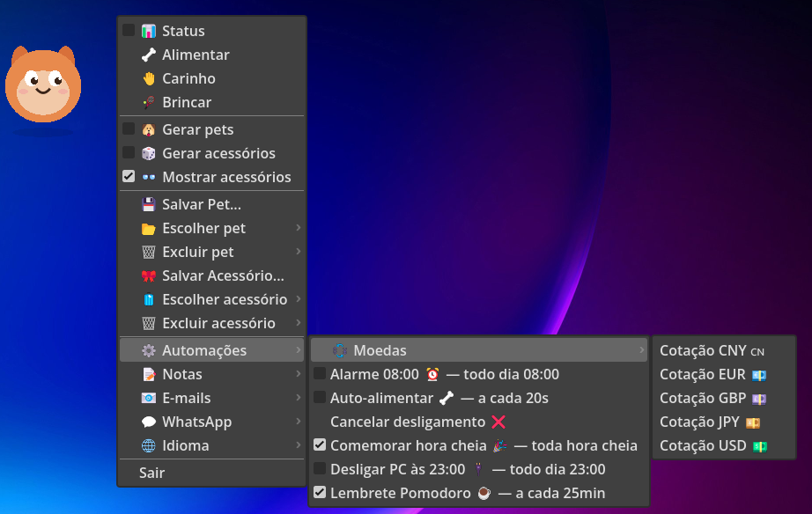
Task: Click the dice icon for Gerar acessórios
Action: (149, 154)
